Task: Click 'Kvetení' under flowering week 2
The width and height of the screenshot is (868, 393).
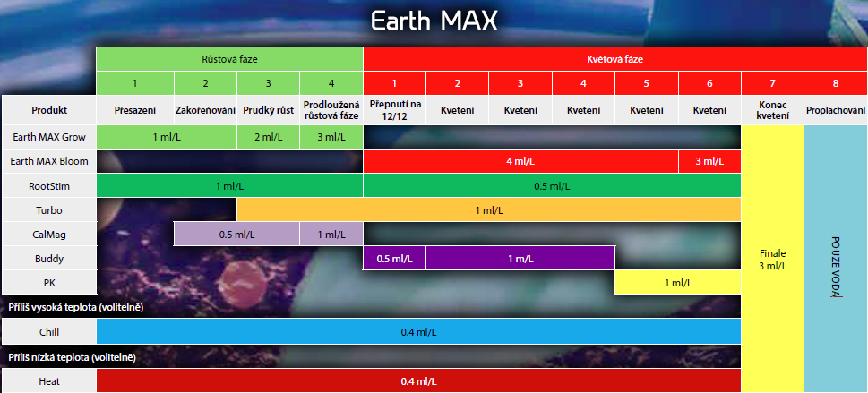Action: click(457, 110)
